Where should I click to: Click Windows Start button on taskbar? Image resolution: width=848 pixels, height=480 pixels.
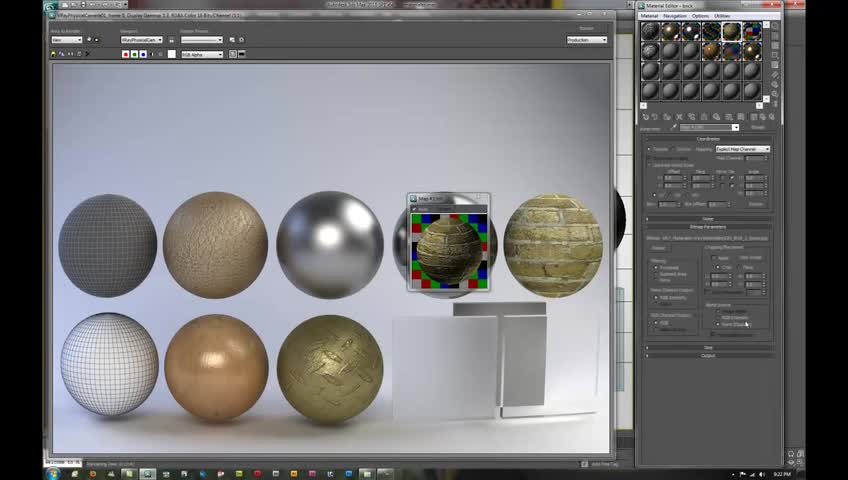[x=53, y=474]
